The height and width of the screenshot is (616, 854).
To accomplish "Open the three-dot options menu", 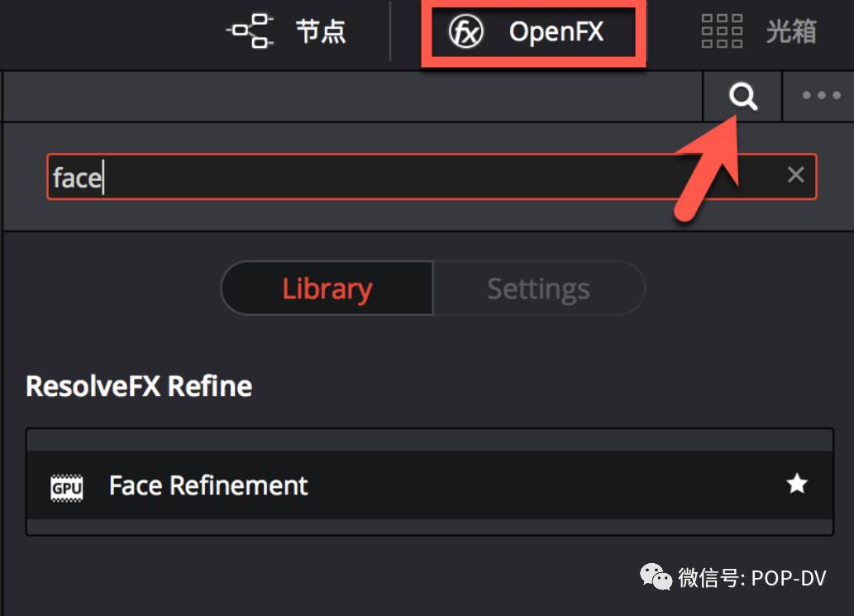I will click(x=821, y=95).
